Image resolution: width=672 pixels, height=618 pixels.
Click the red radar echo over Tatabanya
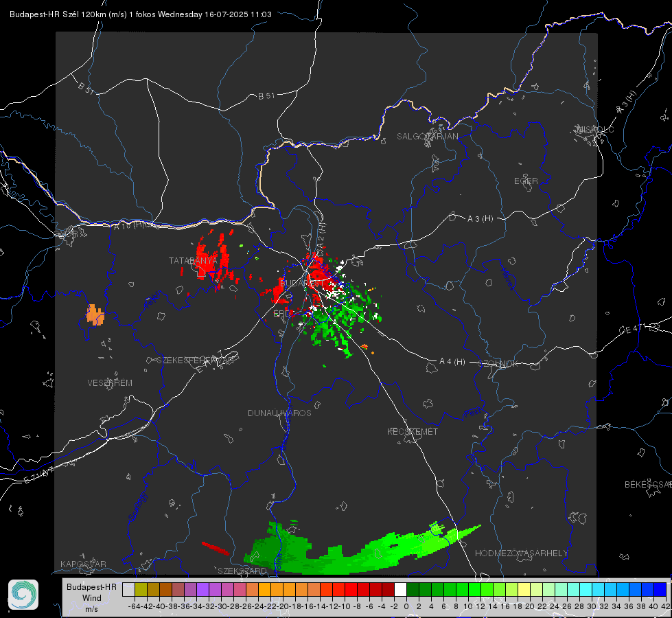pyautogui.click(x=211, y=261)
